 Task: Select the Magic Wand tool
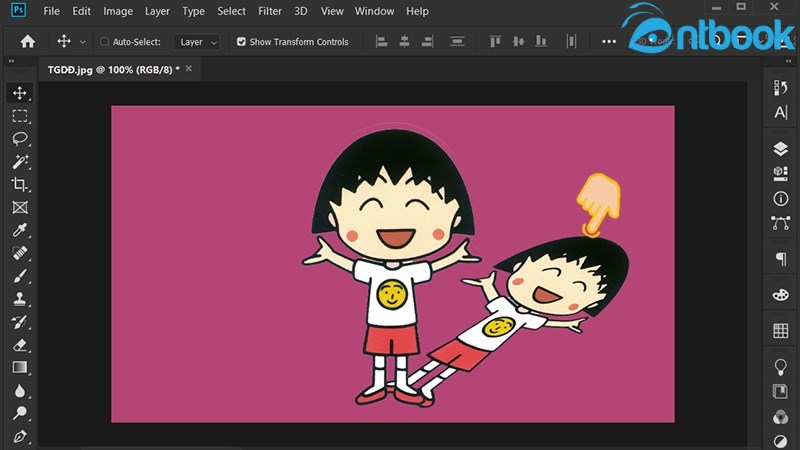20,162
